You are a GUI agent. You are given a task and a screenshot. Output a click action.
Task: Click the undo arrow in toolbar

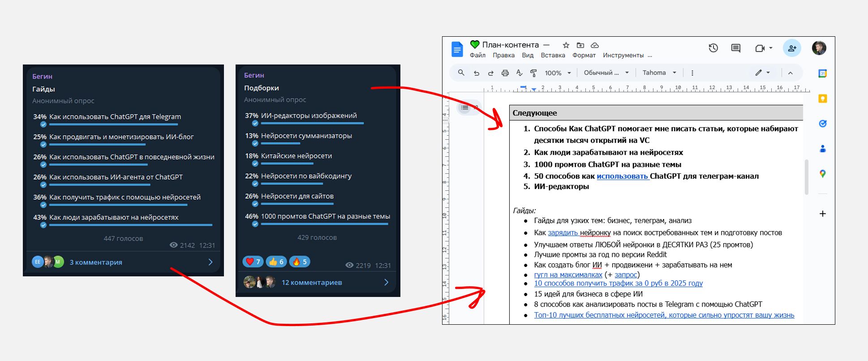coord(476,73)
